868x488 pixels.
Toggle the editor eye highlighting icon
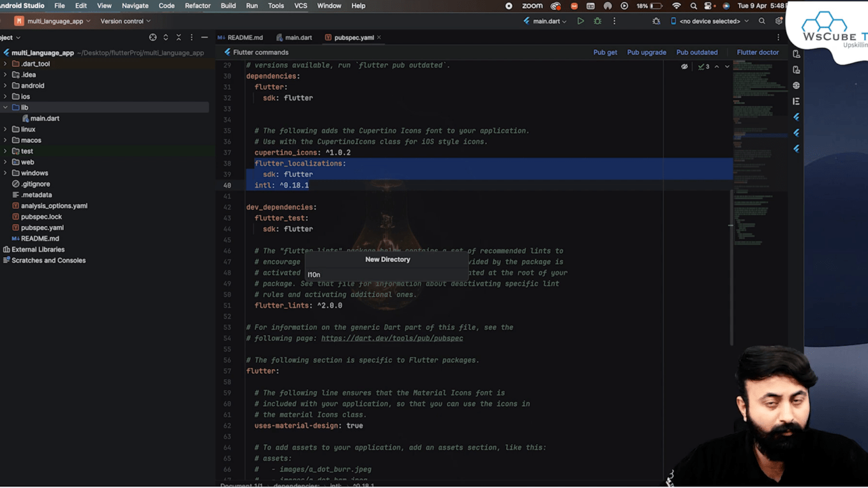pos(684,66)
